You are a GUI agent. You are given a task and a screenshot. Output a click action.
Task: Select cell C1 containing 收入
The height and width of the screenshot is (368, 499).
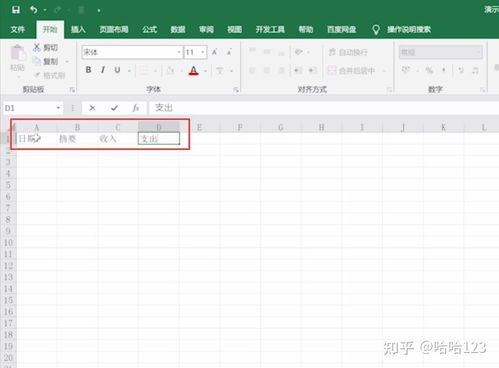[118, 139]
